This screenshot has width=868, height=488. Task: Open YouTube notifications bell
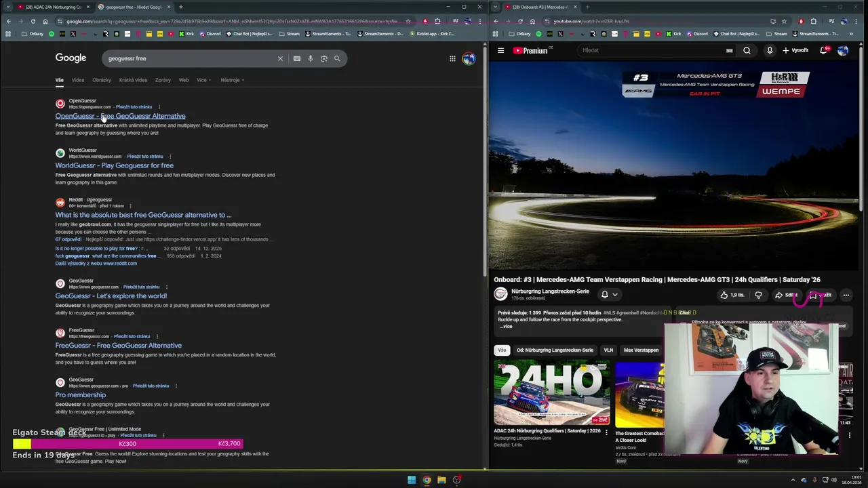coord(824,50)
